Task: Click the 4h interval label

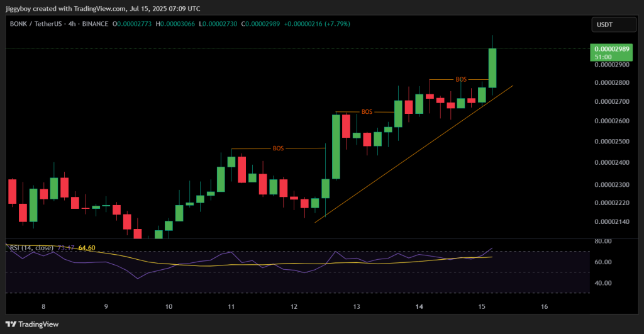Action: click(72, 24)
